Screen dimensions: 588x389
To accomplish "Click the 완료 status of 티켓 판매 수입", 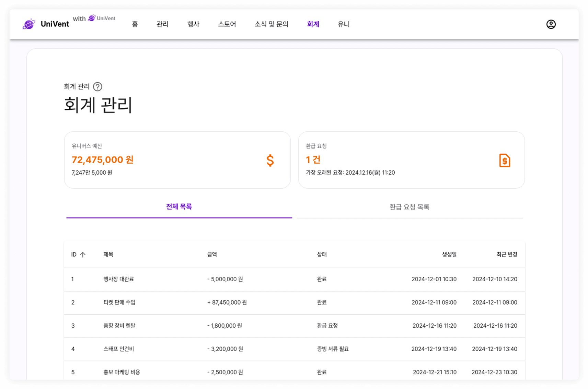I will (x=322, y=303).
